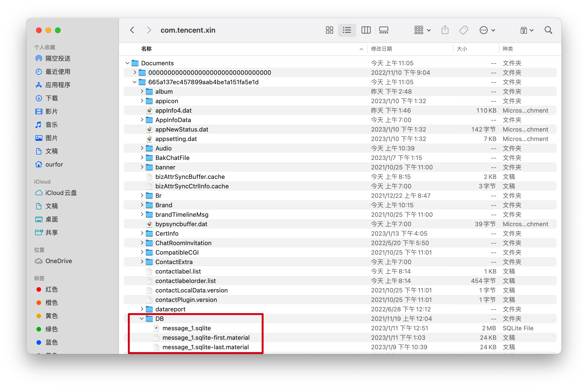The width and height of the screenshot is (588, 389).
Task: Click the red 红色 tag
Action: (51, 289)
